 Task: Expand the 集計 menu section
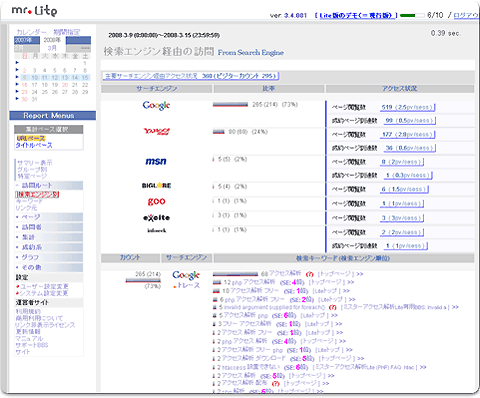(49, 237)
